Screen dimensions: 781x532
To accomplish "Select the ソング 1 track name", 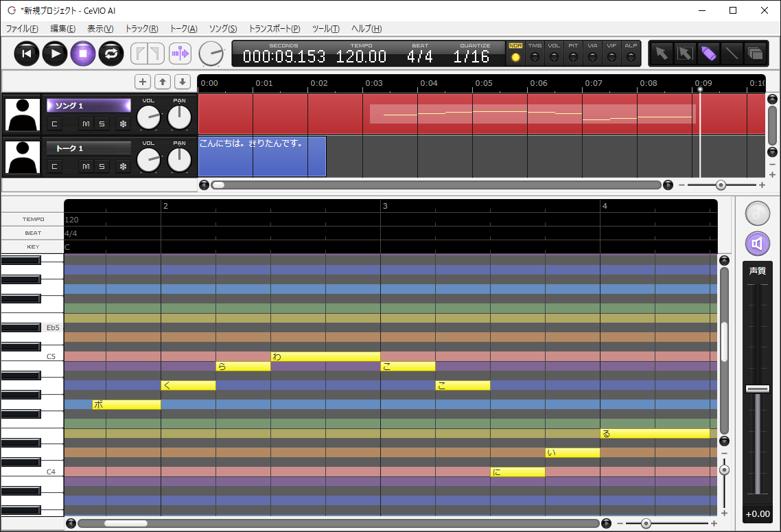I will [x=89, y=106].
